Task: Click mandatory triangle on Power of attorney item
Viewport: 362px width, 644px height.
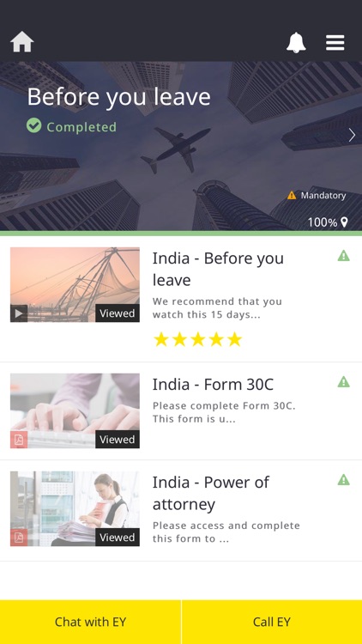Action: click(x=343, y=480)
